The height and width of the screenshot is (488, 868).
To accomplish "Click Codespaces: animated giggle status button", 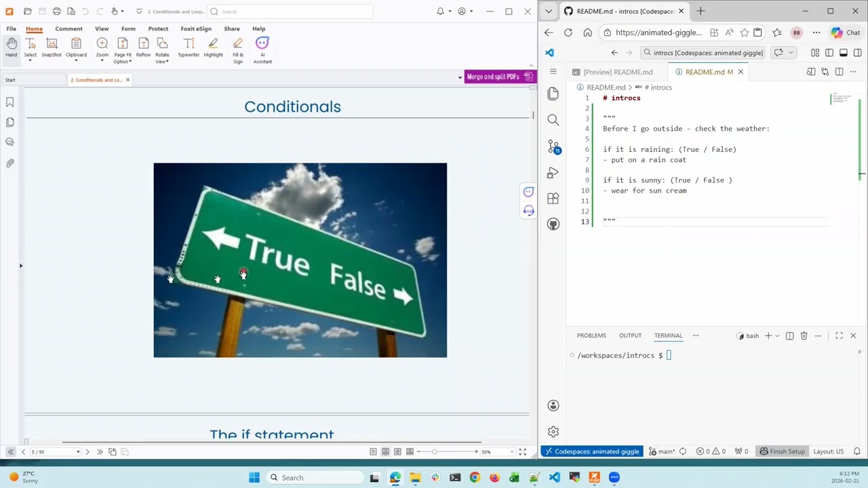I will point(592,451).
